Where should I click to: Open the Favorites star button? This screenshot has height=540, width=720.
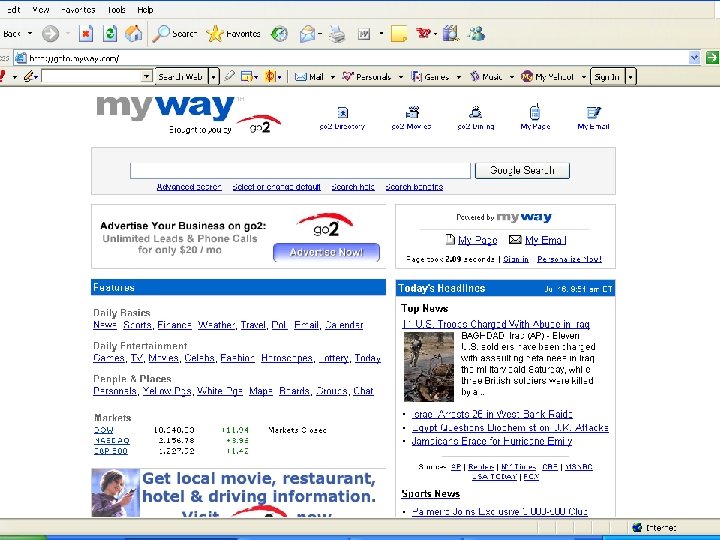(233, 34)
